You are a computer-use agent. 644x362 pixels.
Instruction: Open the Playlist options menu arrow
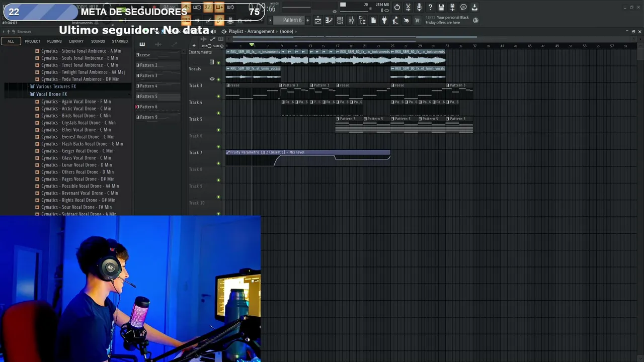pyautogui.click(x=224, y=31)
